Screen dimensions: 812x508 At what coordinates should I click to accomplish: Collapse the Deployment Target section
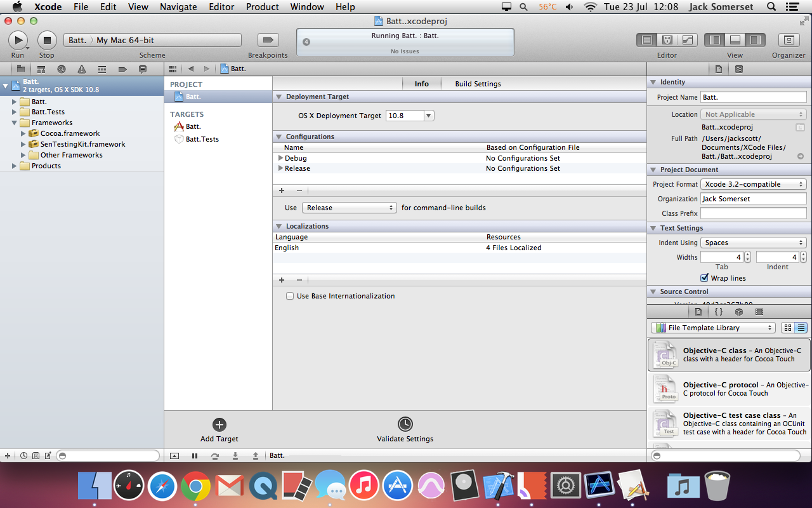pyautogui.click(x=278, y=97)
